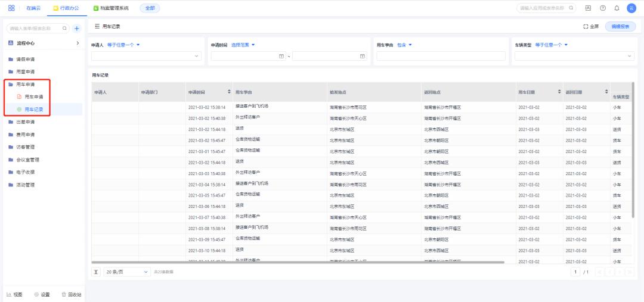Open the 会议室管理 folder
The width and height of the screenshot is (644, 302).
click(27, 160)
